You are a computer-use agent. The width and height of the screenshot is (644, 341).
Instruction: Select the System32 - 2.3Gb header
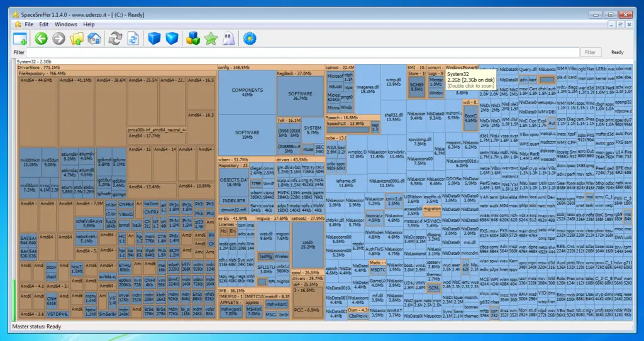(x=324, y=62)
